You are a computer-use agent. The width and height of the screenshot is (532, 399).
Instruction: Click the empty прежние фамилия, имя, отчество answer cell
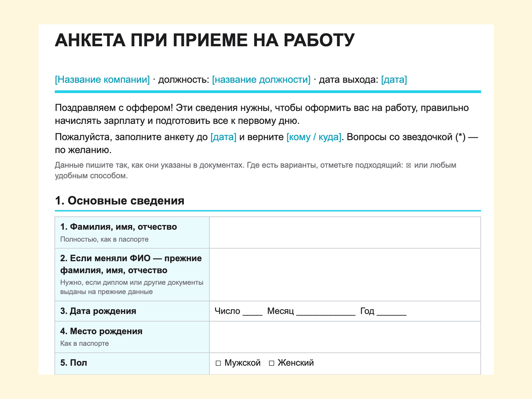[x=345, y=275]
